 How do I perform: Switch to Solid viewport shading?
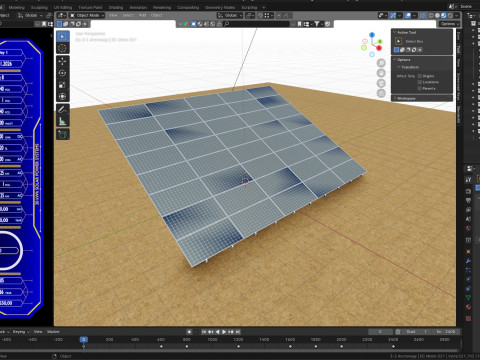[437, 16]
